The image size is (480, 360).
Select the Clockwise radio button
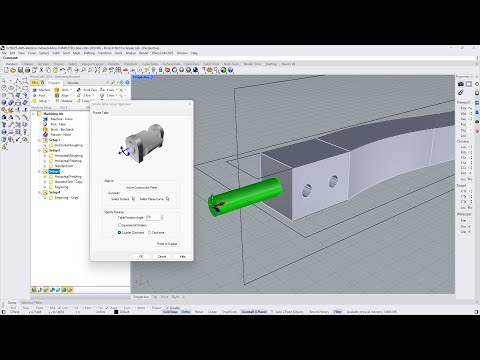pyautogui.click(x=149, y=232)
